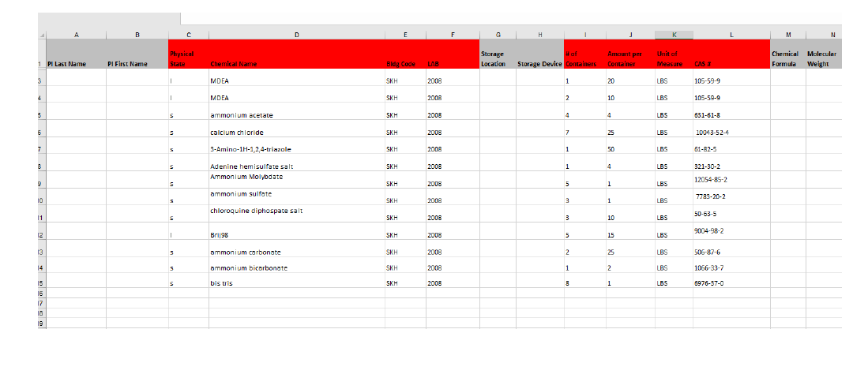Select the chloroquine diphosphate salt cell
868x374 pixels.
coord(296,213)
